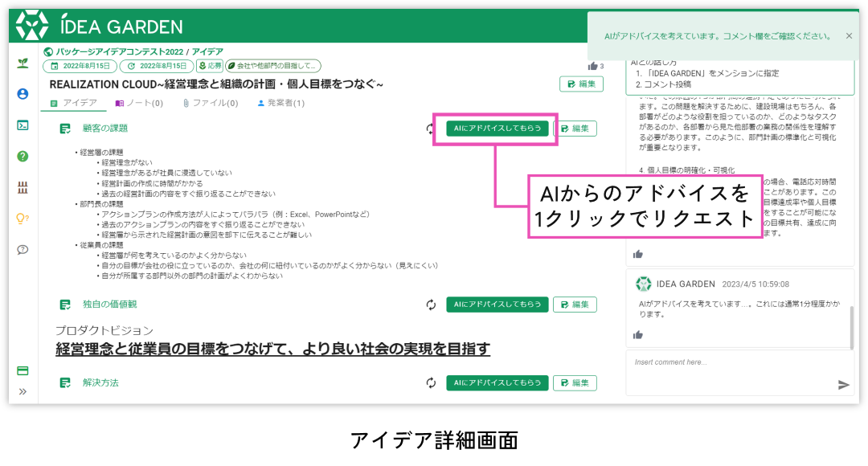Open the sprout icon in the sidebar
868x466 pixels.
click(x=23, y=63)
